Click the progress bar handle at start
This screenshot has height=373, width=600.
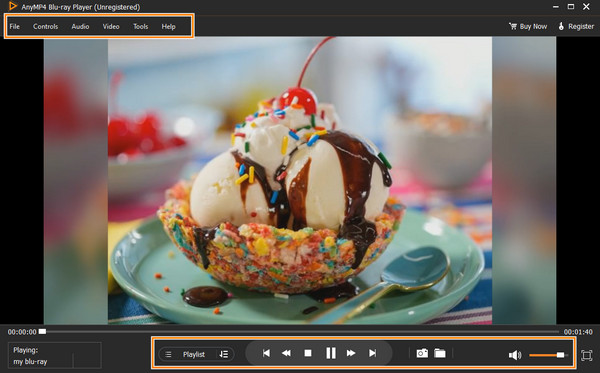click(42, 331)
